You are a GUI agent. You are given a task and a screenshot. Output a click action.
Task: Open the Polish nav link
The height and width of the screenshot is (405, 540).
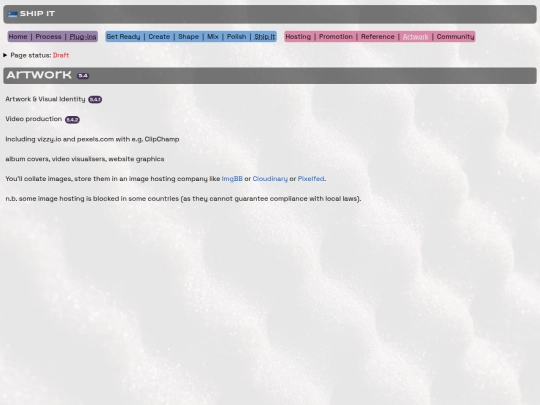(x=236, y=37)
